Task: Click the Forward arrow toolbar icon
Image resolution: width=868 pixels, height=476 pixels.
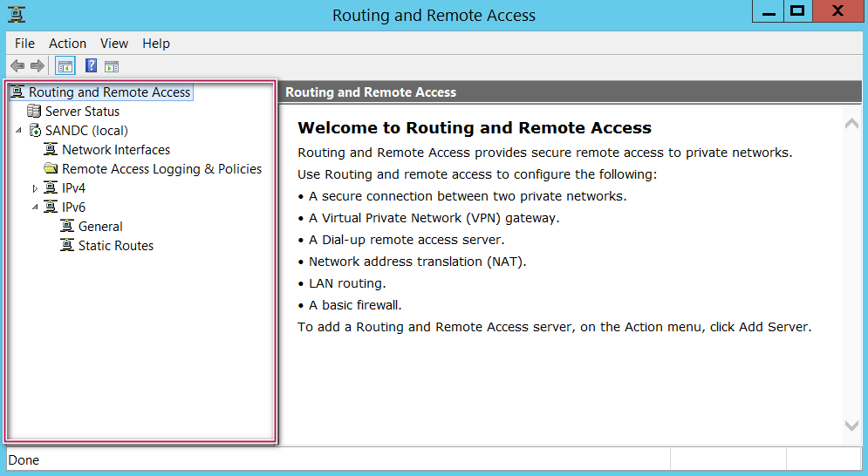Action: coord(38,66)
